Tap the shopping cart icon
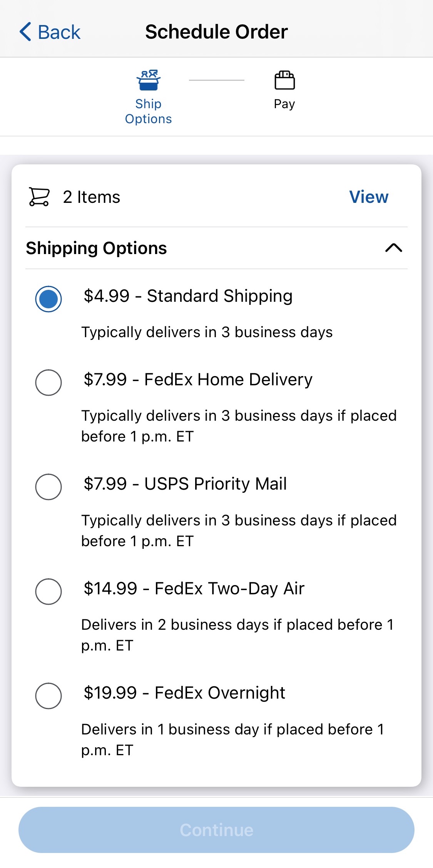 39,197
